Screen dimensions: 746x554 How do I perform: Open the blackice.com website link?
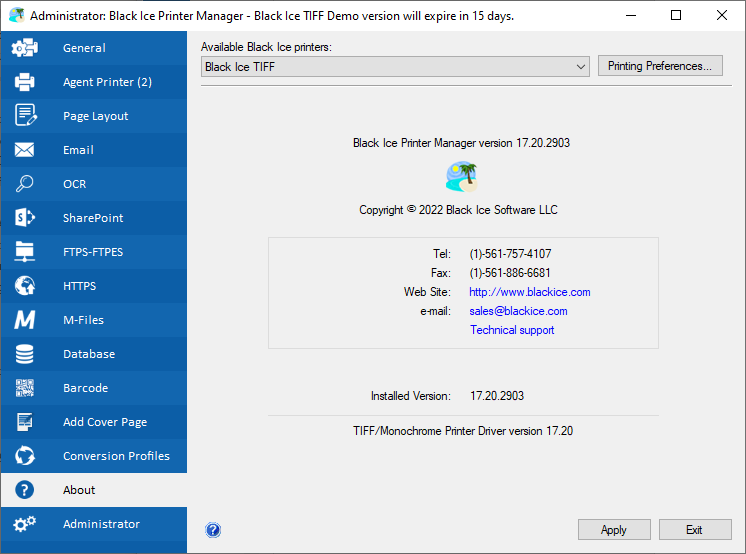click(529, 292)
